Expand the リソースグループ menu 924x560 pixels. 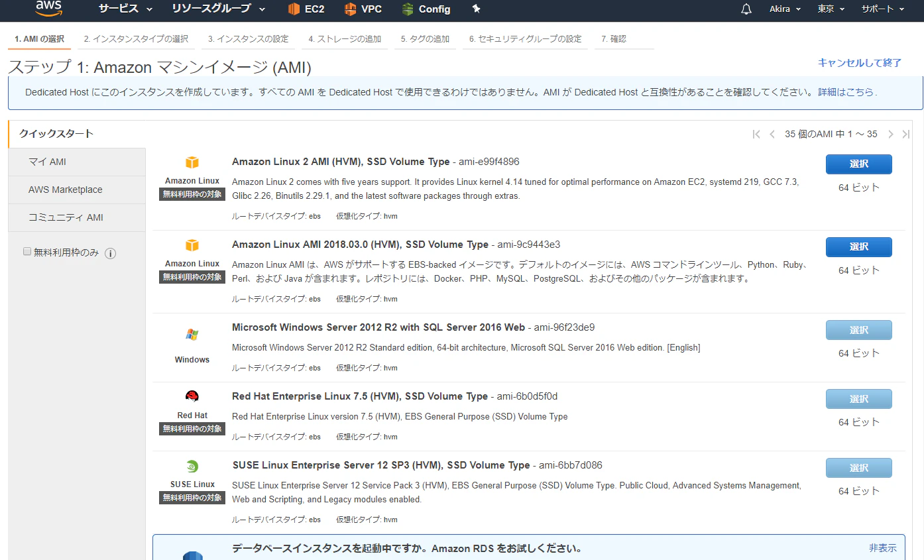pyautogui.click(x=218, y=9)
